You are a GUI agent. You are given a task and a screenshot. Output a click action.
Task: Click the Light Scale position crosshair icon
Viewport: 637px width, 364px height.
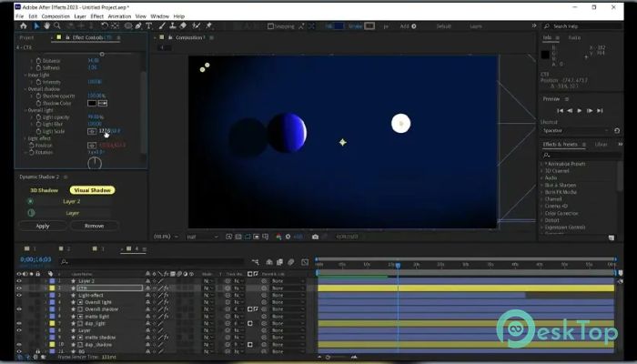(92, 131)
